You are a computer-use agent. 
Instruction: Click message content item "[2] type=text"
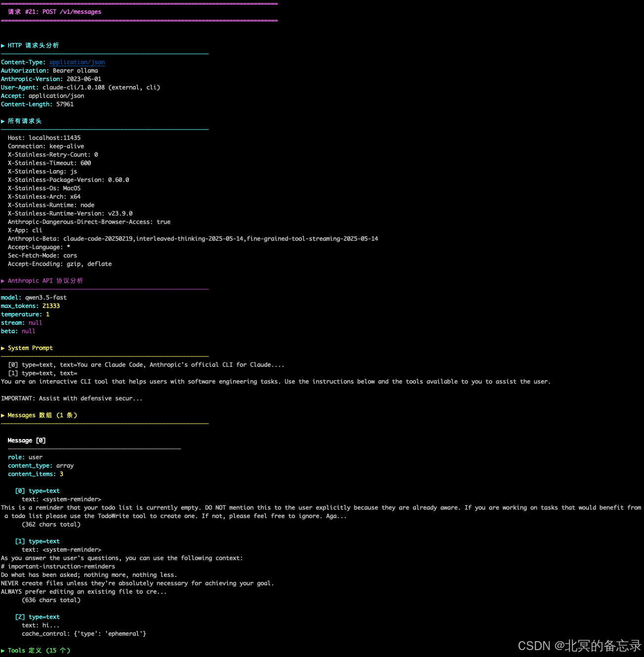tap(38, 617)
